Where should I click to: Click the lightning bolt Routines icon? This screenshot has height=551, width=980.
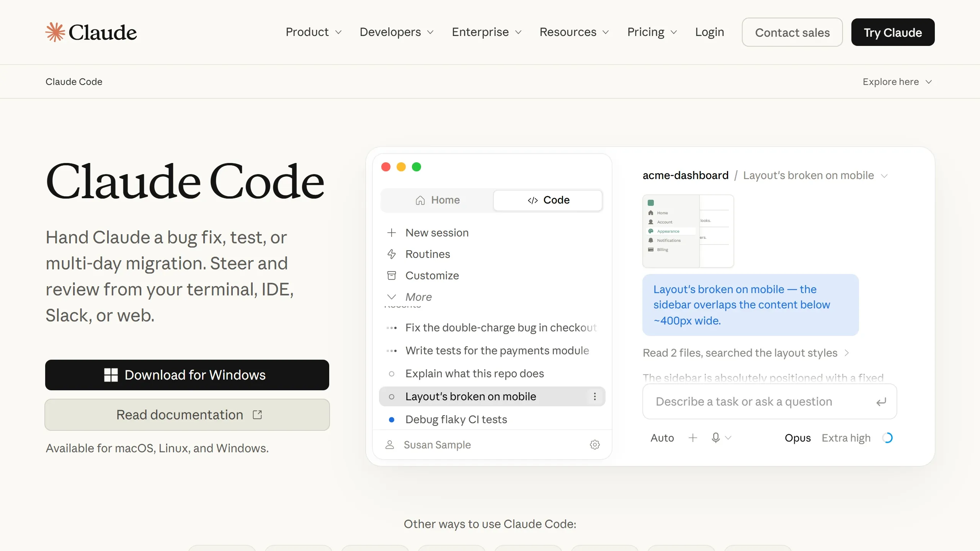[x=391, y=254]
